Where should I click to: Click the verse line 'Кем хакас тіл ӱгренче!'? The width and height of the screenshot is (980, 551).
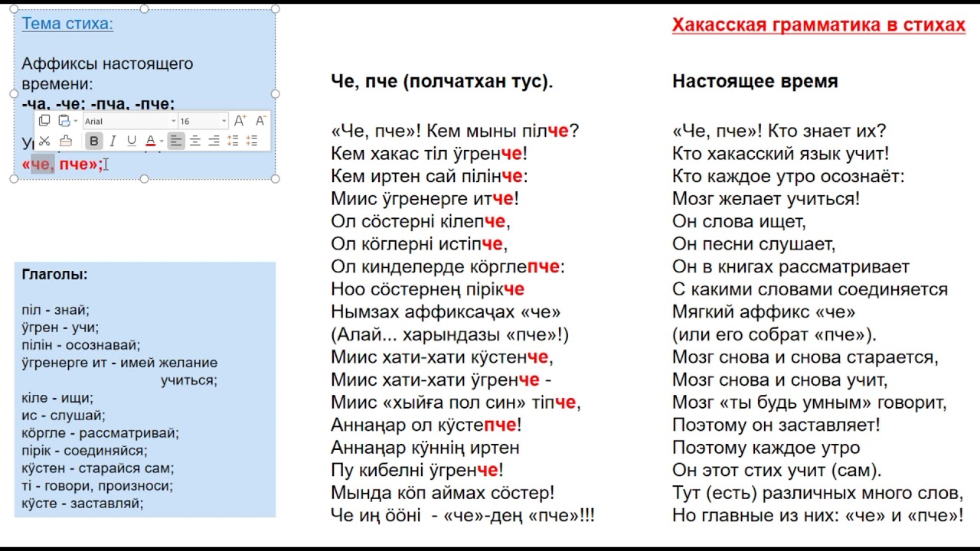pos(430,154)
